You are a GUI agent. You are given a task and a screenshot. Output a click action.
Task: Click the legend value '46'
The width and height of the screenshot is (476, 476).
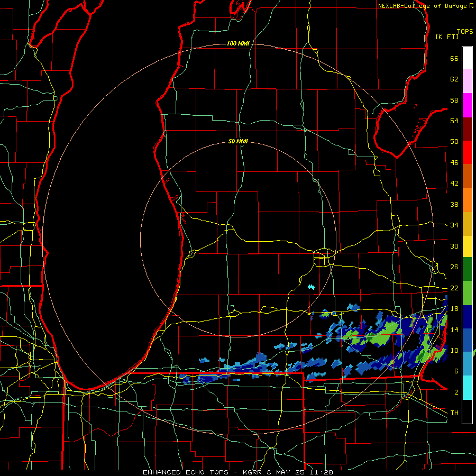pos(454,163)
